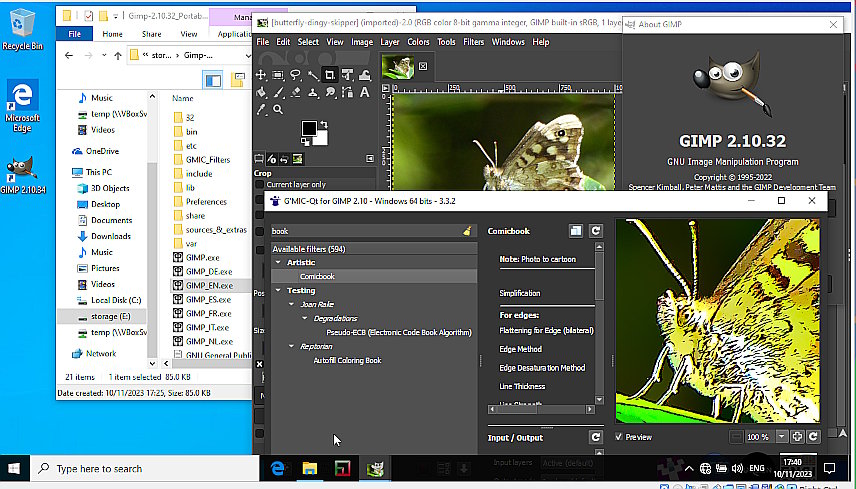Enable the 'Current layer only' crop option
This screenshot has width=856, height=489.
tap(260, 185)
